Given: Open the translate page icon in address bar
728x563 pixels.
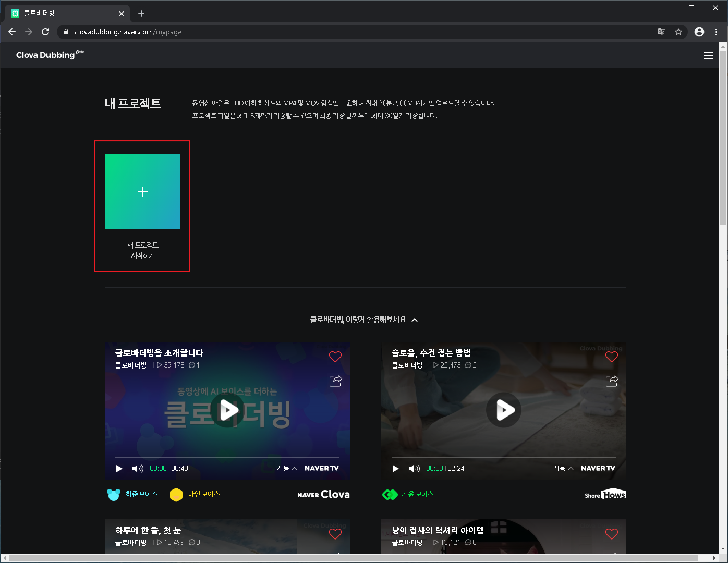Looking at the screenshot, I should tap(662, 32).
